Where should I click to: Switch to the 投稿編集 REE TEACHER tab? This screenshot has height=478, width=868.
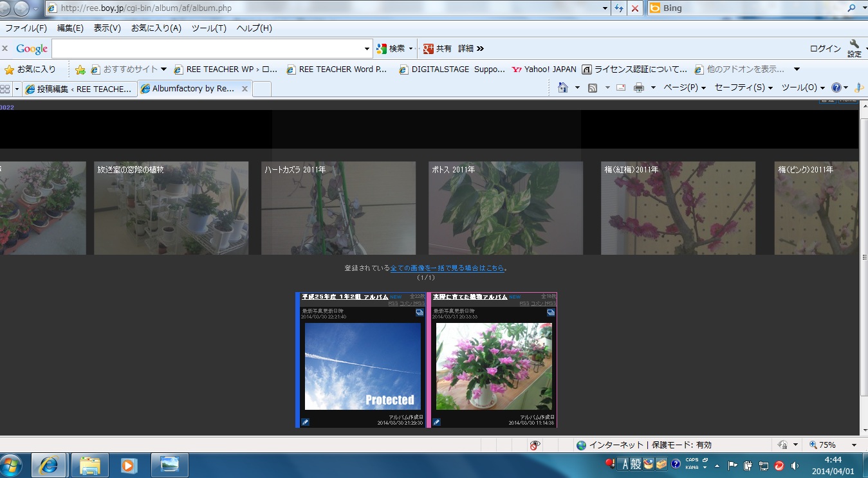(x=78, y=89)
